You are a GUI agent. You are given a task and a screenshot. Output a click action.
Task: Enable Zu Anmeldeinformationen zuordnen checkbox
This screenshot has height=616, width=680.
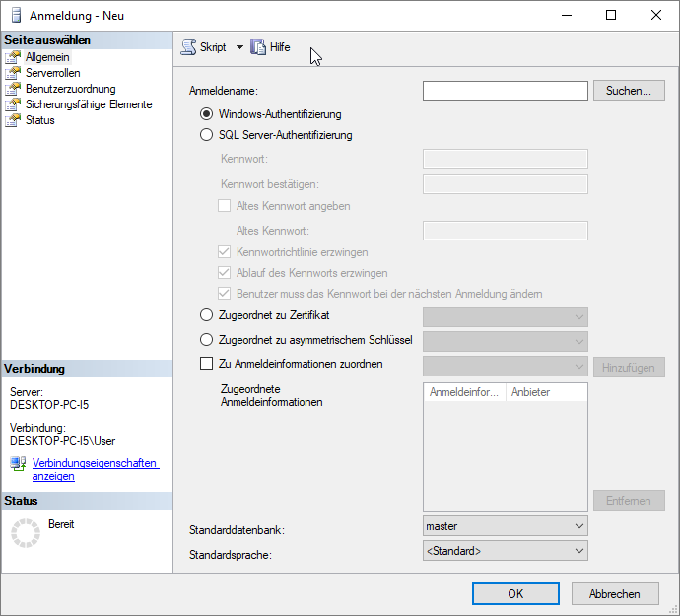click(207, 364)
